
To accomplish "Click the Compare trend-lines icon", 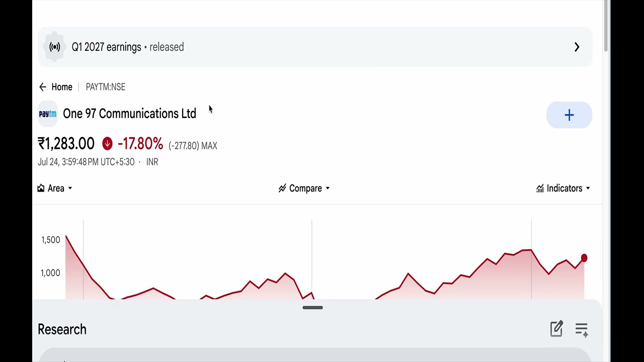I will 282,188.
